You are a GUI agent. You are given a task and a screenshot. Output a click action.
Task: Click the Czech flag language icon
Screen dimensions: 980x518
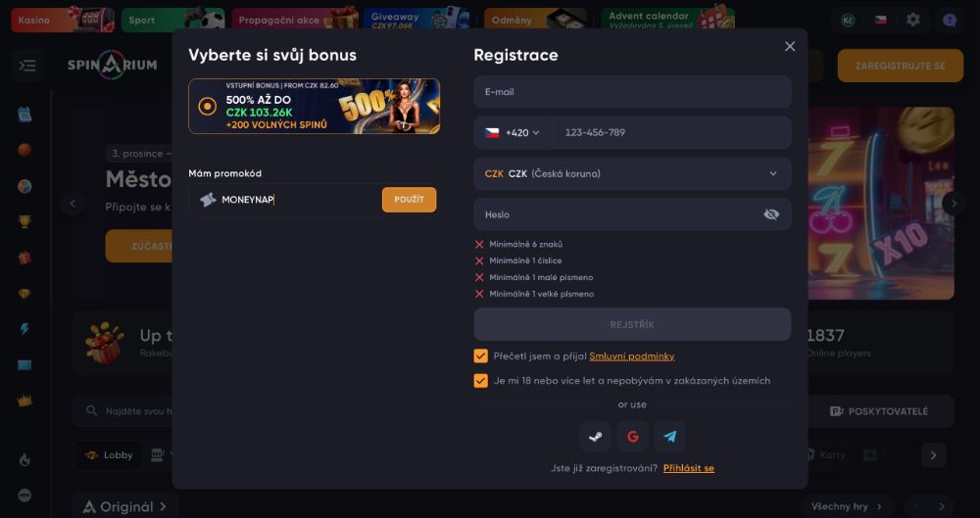tap(881, 20)
